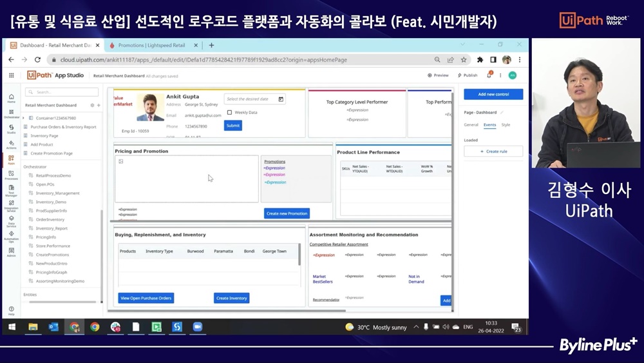Bookmark this page with star icon

[464, 59]
